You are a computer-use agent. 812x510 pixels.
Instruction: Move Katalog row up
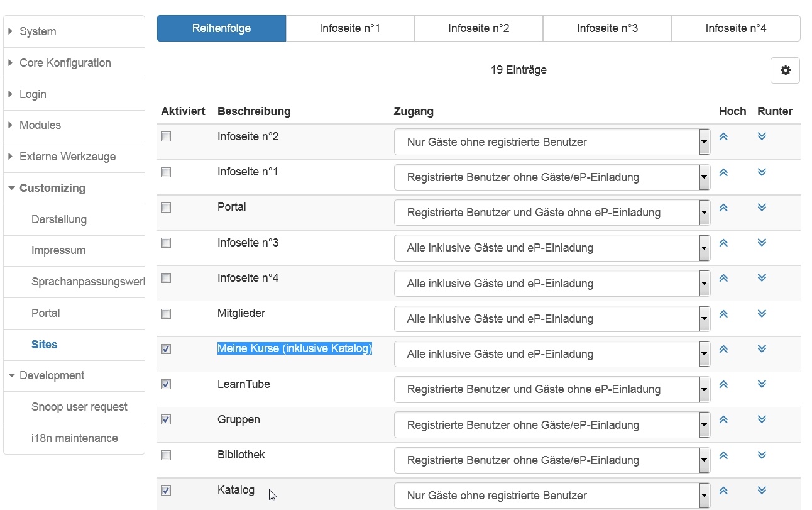(x=723, y=491)
